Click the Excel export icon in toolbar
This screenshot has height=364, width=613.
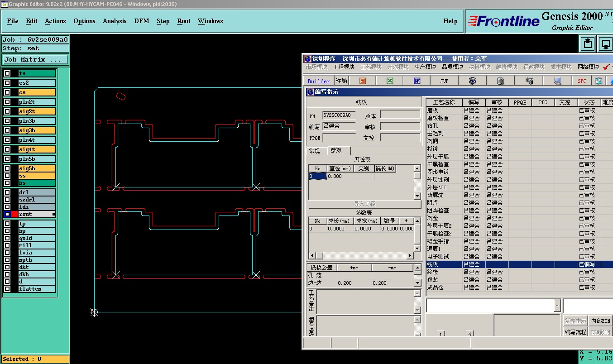(x=389, y=81)
